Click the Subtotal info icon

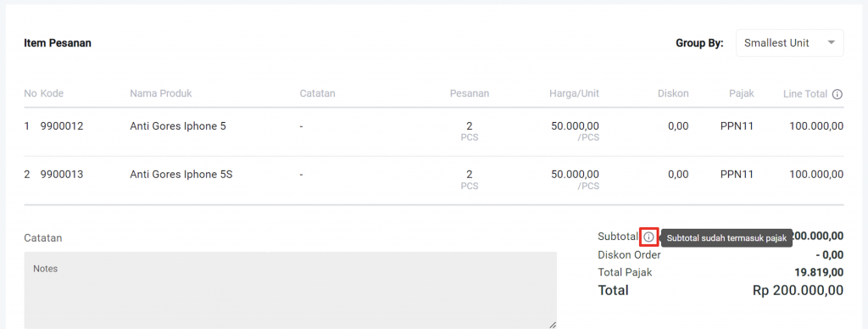pyautogui.click(x=648, y=237)
